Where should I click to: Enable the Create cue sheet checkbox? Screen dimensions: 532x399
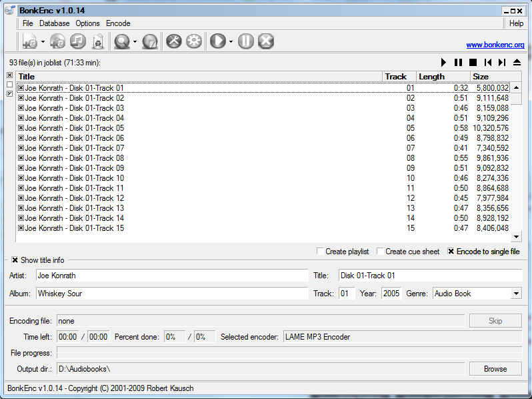[380, 252]
